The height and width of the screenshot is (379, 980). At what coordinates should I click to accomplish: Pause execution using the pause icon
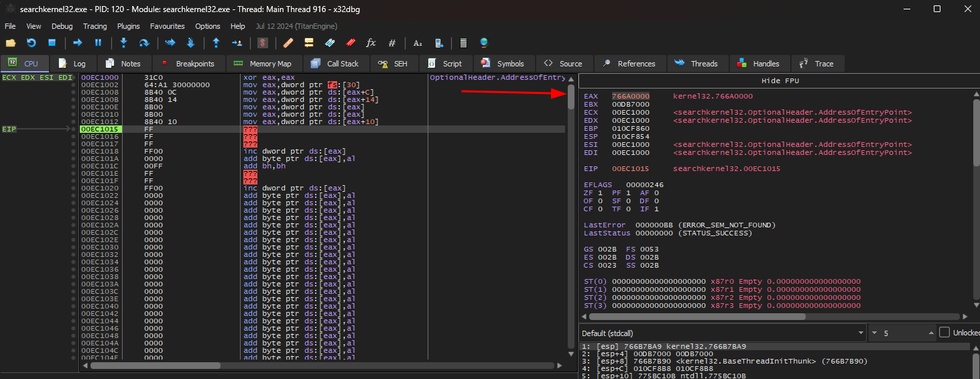pos(98,43)
